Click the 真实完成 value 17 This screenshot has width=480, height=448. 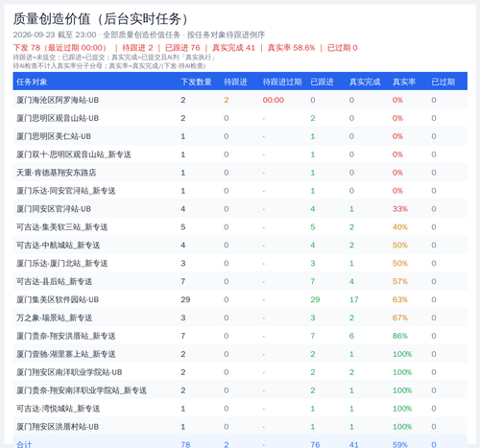tap(353, 299)
